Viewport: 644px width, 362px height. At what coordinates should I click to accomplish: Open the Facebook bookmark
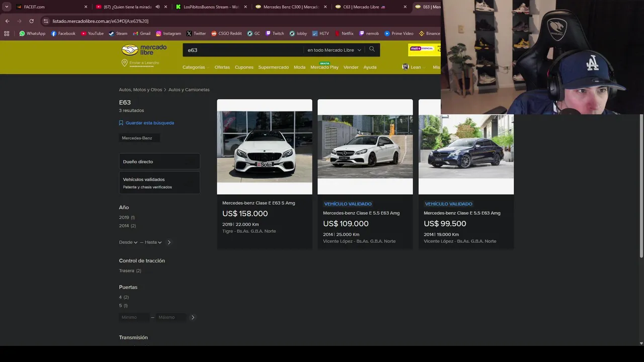pyautogui.click(x=63, y=34)
